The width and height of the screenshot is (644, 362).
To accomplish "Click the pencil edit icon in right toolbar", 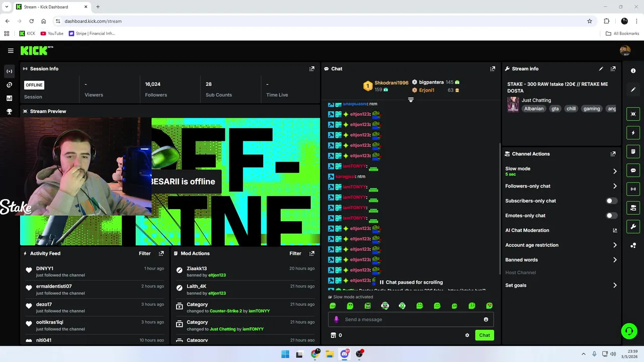I will point(633,89).
